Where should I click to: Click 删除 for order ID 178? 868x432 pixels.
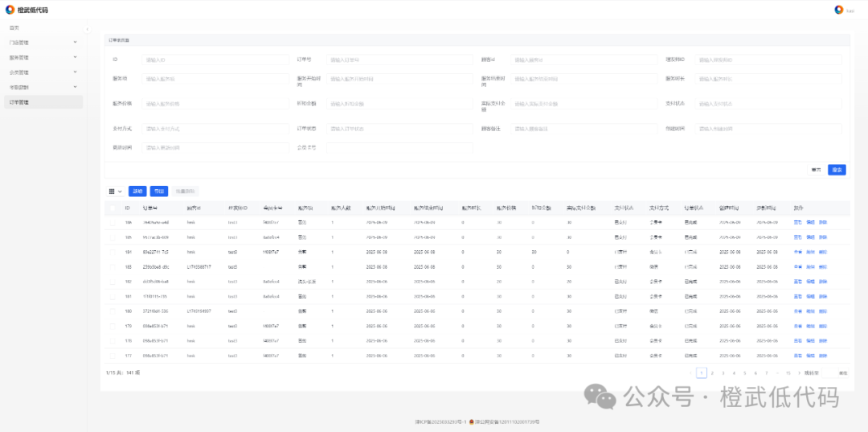823,340
